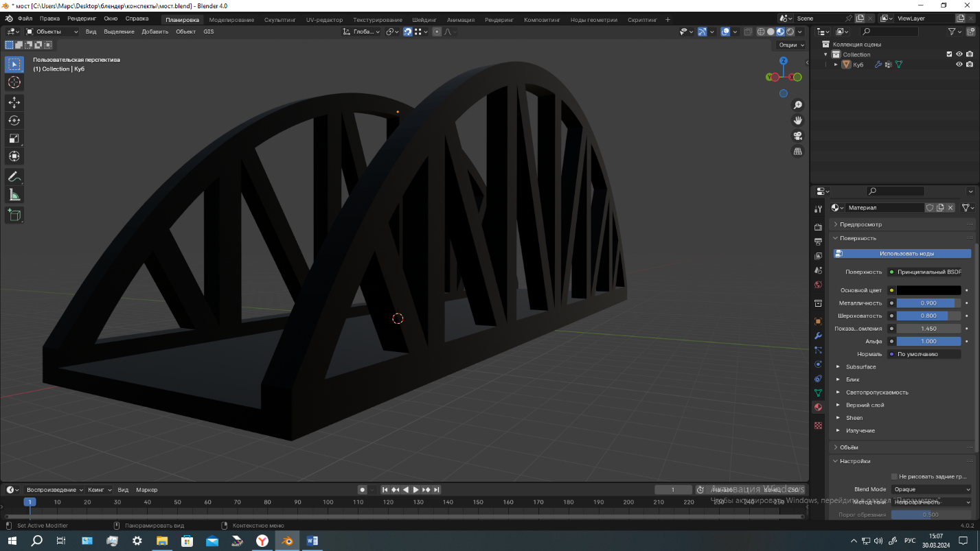This screenshot has width=980, height=551.
Task: Activate the Annotate pencil tool
Action: click(x=14, y=177)
